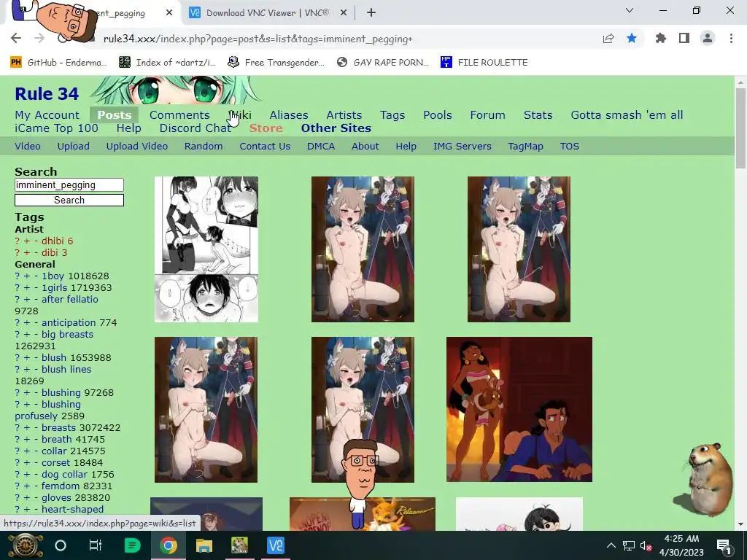This screenshot has height=560, width=747.
Task: Click the Cortana circle on taskbar
Action: click(x=61, y=545)
